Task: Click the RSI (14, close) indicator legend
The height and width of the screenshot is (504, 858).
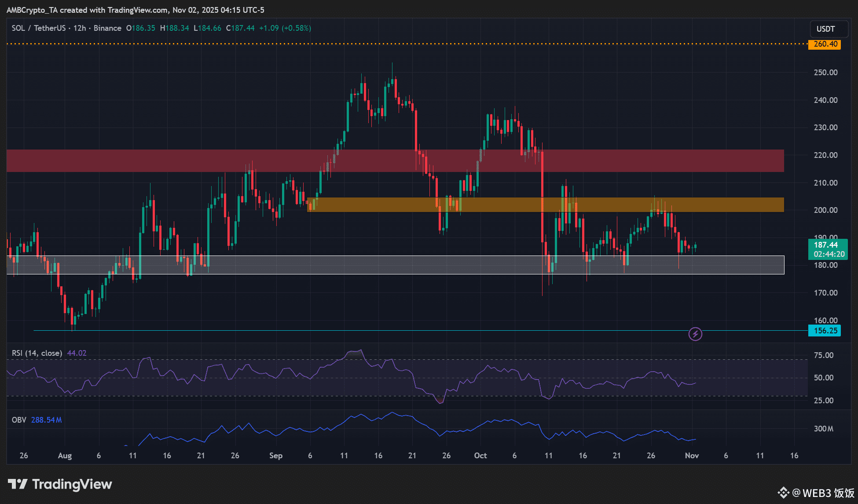Action: (x=37, y=353)
